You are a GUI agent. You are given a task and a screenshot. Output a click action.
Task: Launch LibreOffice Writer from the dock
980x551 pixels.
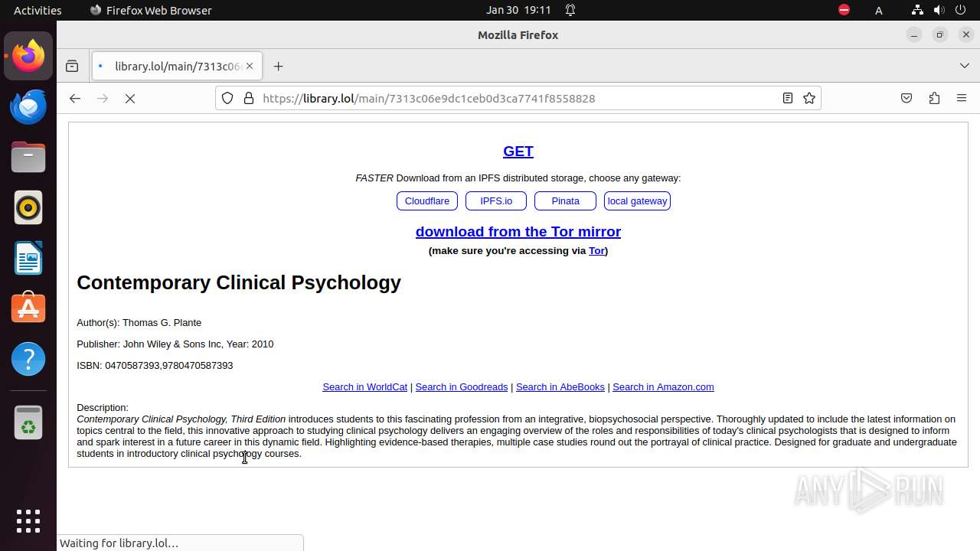pyautogui.click(x=28, y=258)
